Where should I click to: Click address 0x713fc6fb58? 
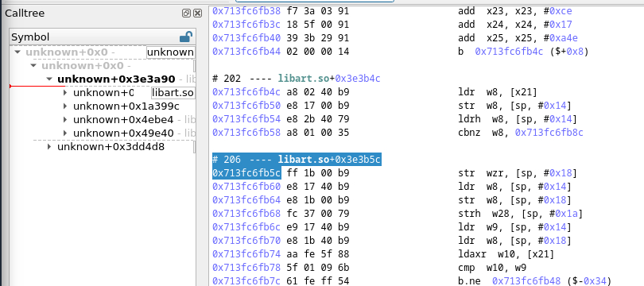coord(246,133)
